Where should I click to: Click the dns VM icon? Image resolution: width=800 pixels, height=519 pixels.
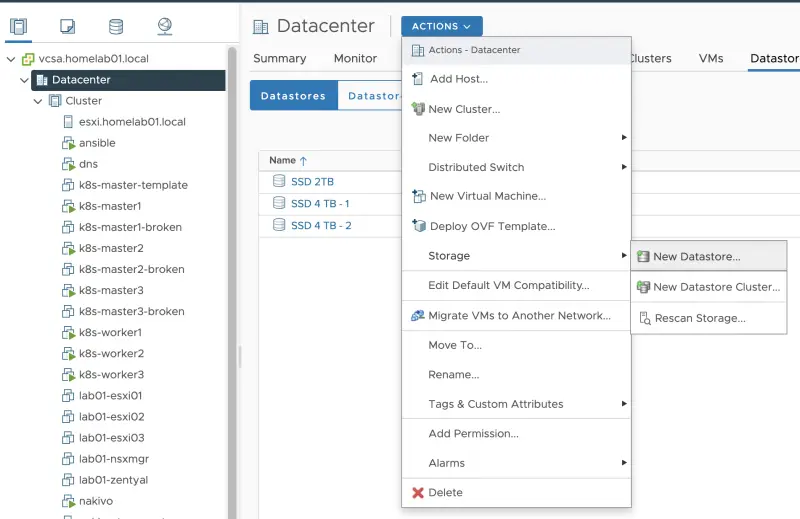click(68, 164)
